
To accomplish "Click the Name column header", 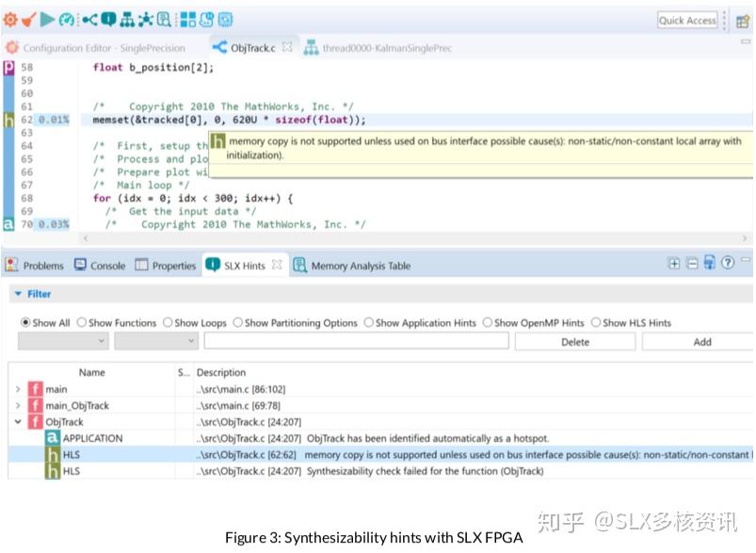I will click(92, 372).
